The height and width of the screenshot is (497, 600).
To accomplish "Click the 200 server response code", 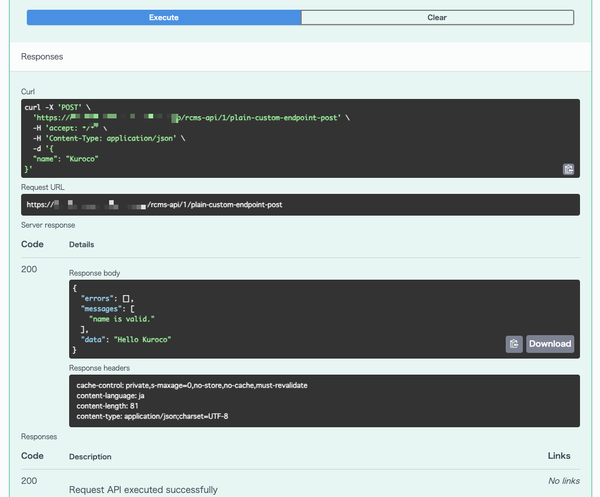I will (29, 269).
